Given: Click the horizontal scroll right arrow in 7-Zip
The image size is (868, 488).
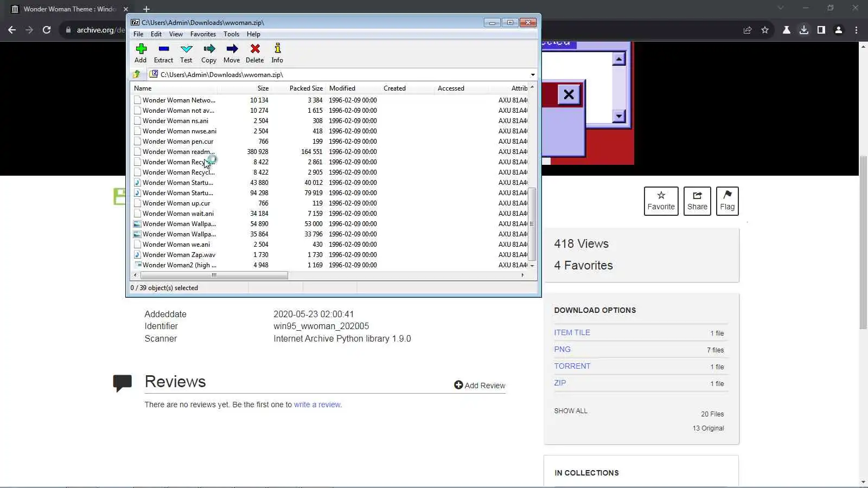Looking at the screenshot, I should (522, 275).
